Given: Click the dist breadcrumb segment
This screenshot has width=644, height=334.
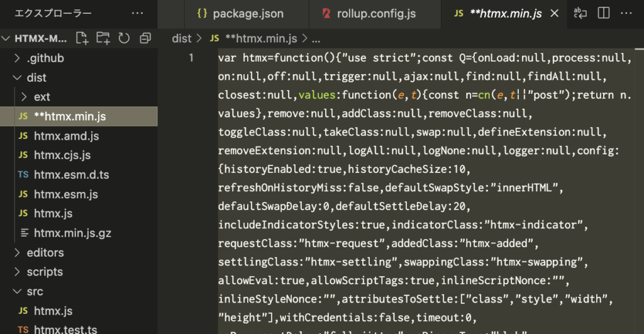Looking at the screenshot, I should 181,38.
